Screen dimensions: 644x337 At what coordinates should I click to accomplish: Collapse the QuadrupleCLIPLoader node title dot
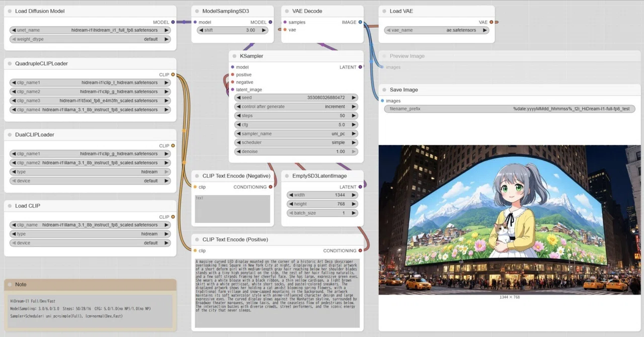[9, 64]
